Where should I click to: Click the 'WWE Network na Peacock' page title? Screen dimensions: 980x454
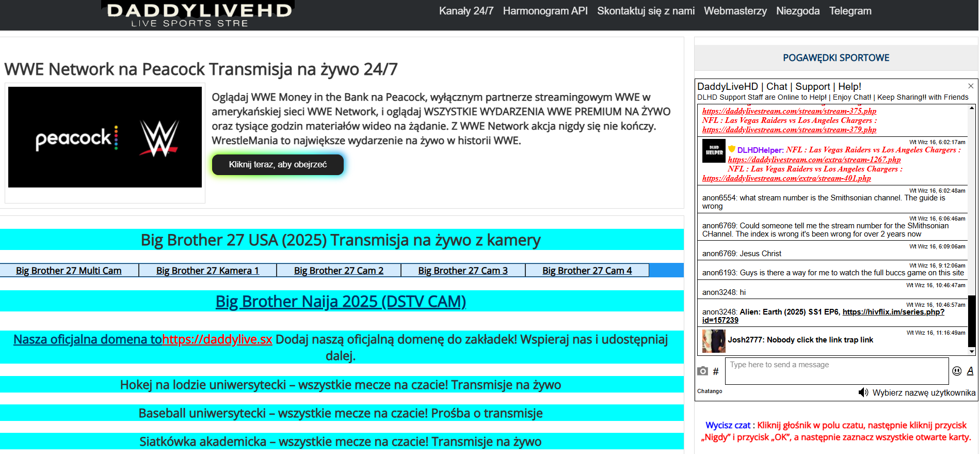click(x=201, y=69)
